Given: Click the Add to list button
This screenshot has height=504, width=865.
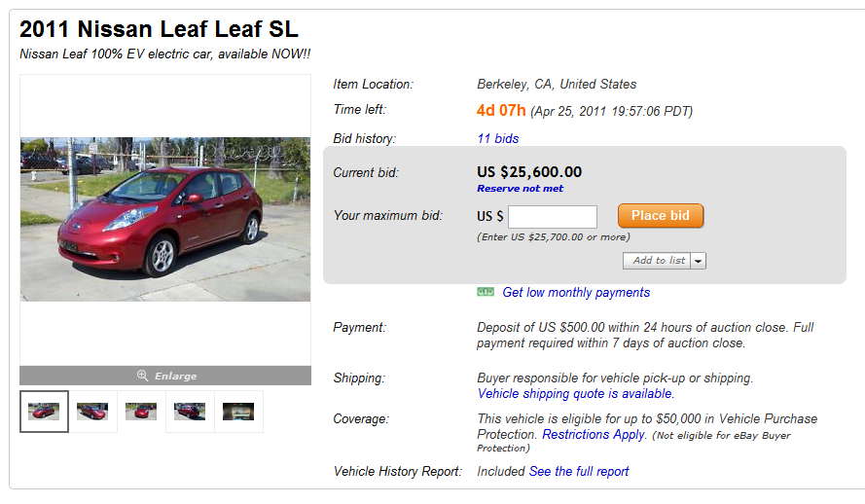Looking at the screenshot, I should (x=658, y=261).
